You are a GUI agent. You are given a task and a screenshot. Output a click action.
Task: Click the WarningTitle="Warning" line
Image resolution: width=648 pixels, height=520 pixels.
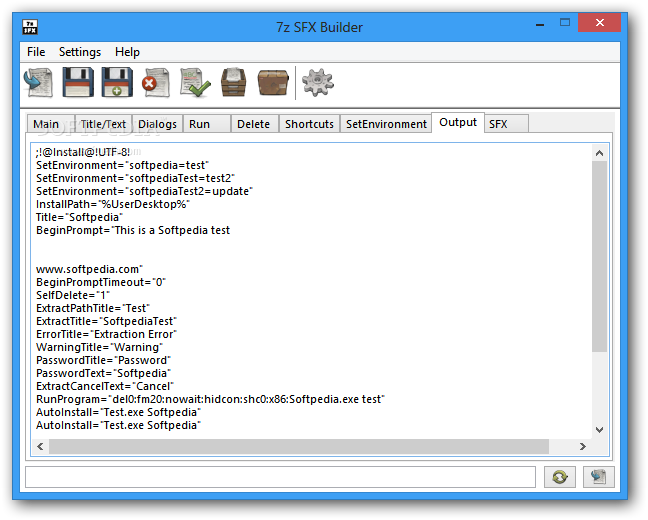point(99,347)
